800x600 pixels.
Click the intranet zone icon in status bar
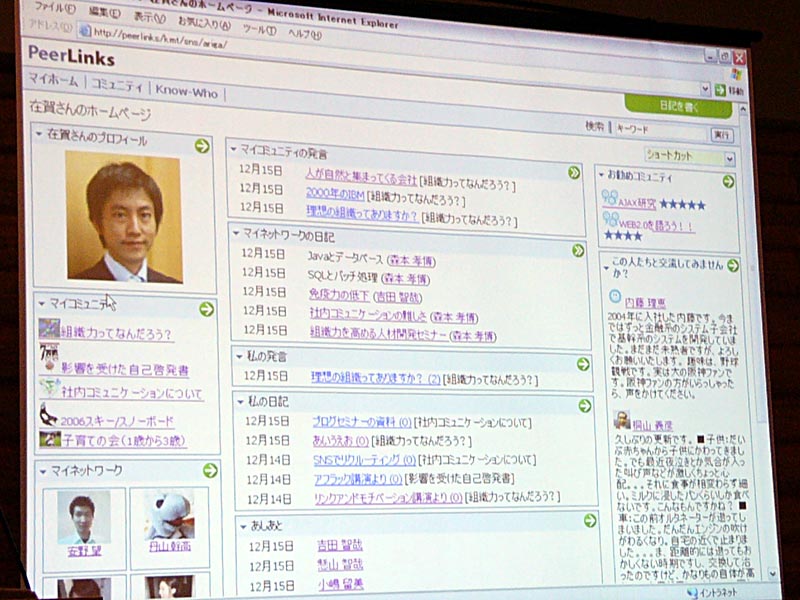(x=692, y=592)
